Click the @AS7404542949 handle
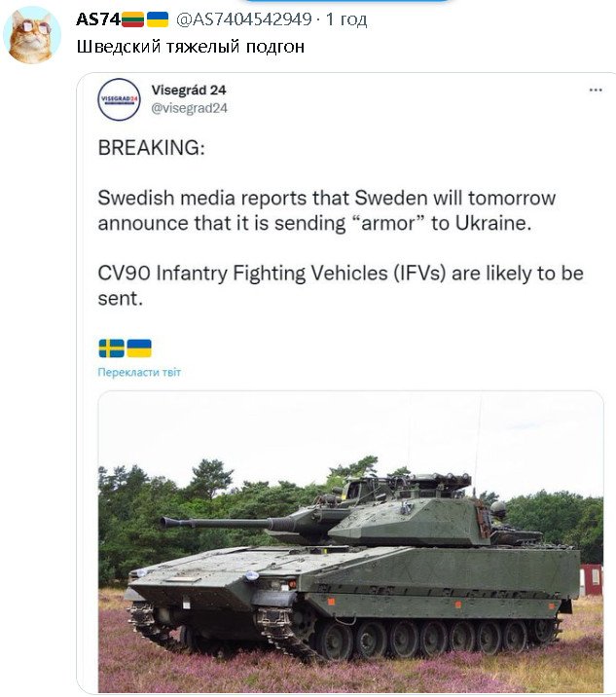 [x=244, y=19]
